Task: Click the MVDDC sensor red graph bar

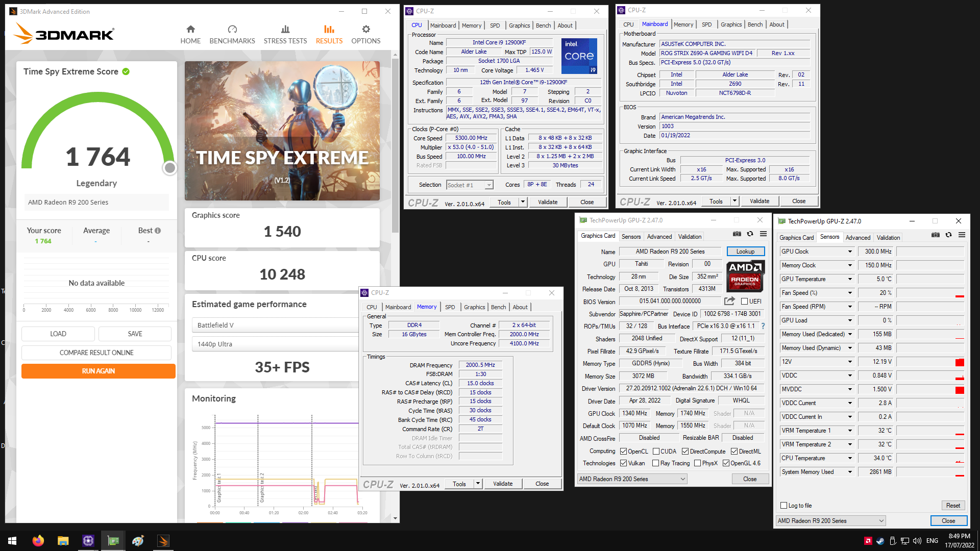Action: tap(960, 390)
